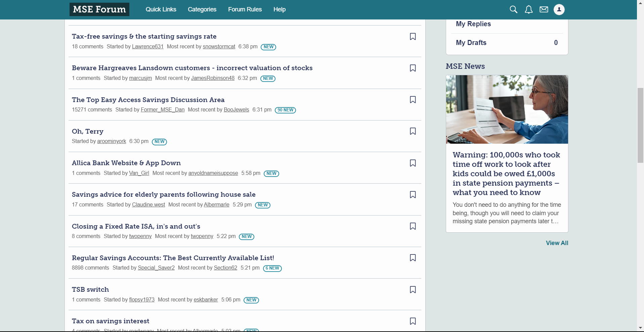Open Allica Bank Website & App Down thread
This screenshot has width=644, height=332.
tap(126, 163)
